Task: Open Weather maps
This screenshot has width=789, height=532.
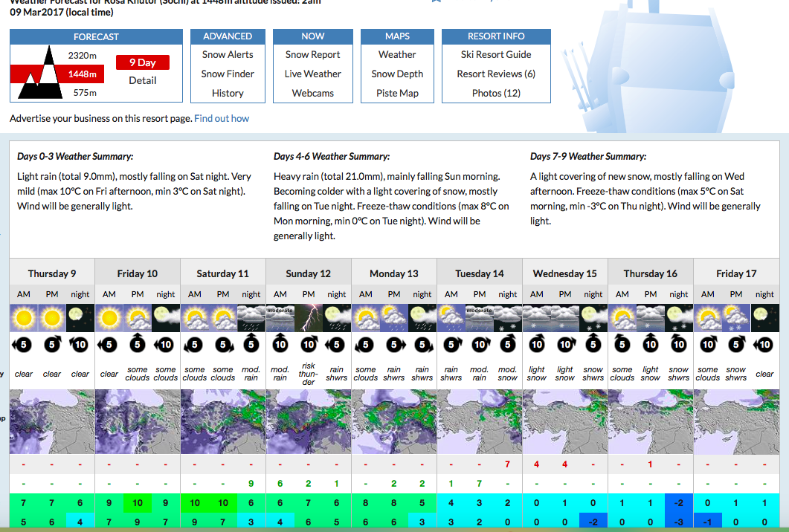Action: pyautogui.click(x=397, y=54)
